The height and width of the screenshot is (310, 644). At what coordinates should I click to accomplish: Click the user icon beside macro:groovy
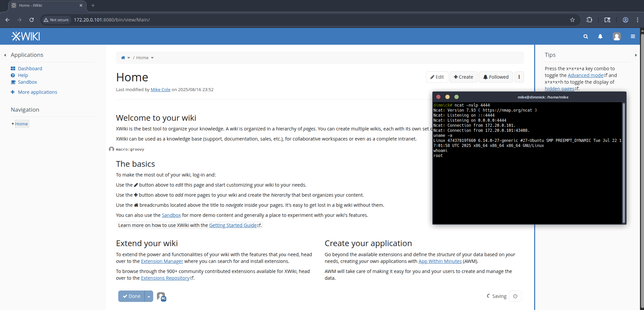click(x=112, y=149)
